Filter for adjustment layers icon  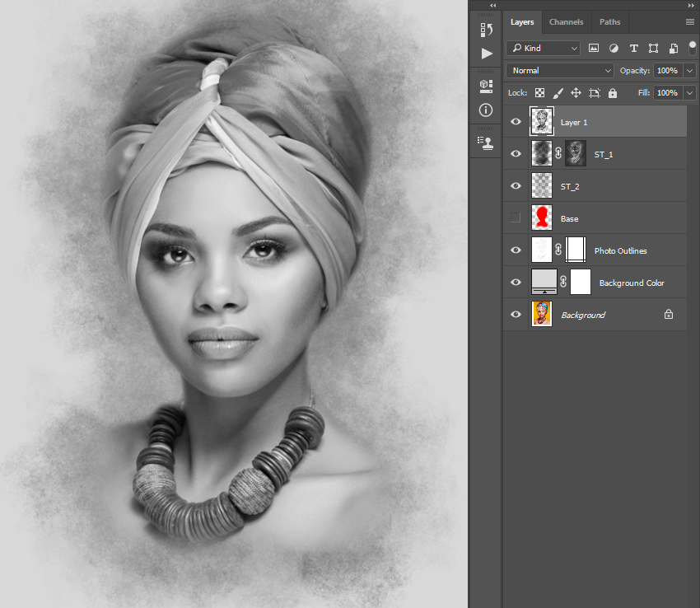point(614,49)
